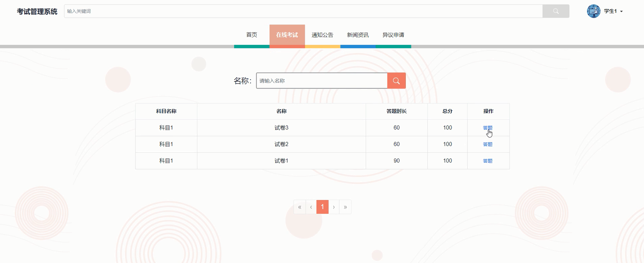The width and height of the screenshot is (644, 263).
Task: Open the 通知公告 tab
Action: 323,35
